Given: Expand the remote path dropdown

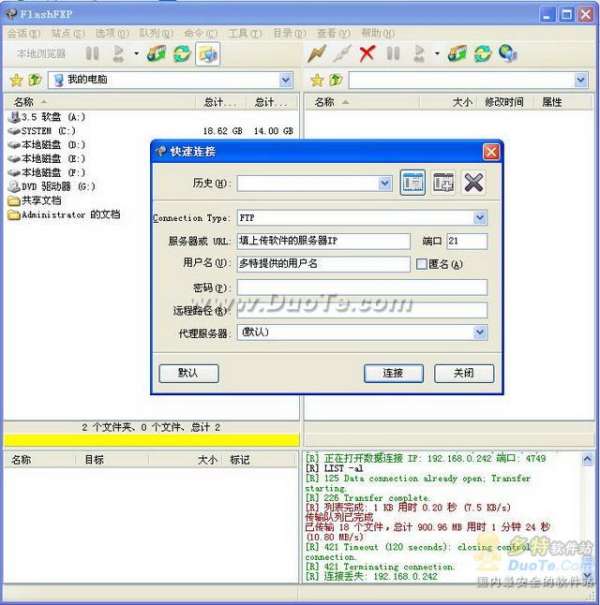Looking at the screenshot, I should (x=581, y=80).
